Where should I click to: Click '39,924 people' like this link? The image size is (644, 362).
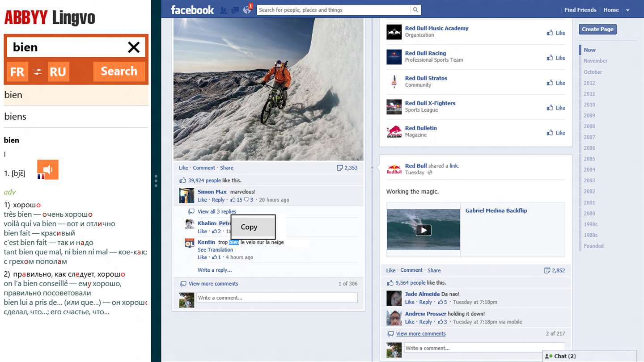click(204, 181)
